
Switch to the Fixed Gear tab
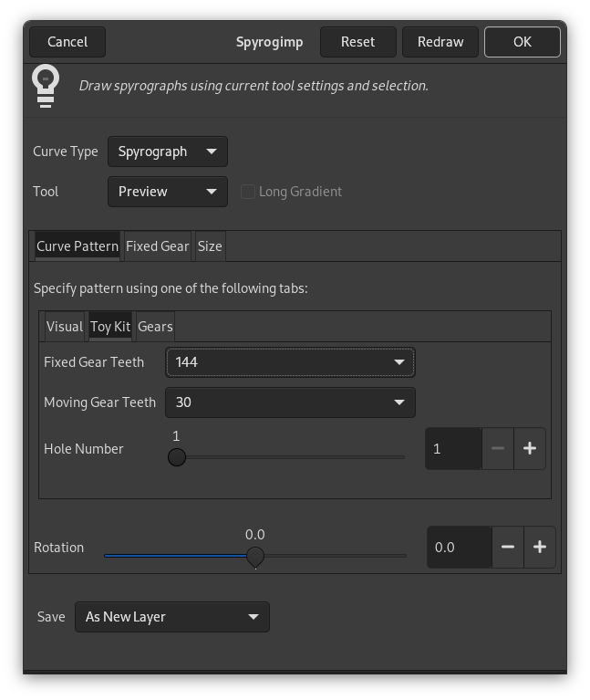pos(157,246)
